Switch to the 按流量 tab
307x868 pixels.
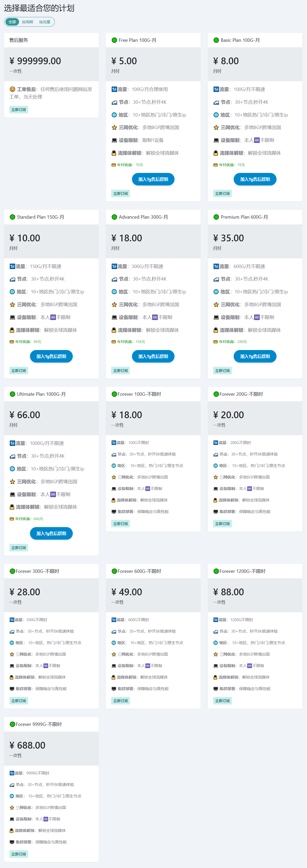pos(44,22)
